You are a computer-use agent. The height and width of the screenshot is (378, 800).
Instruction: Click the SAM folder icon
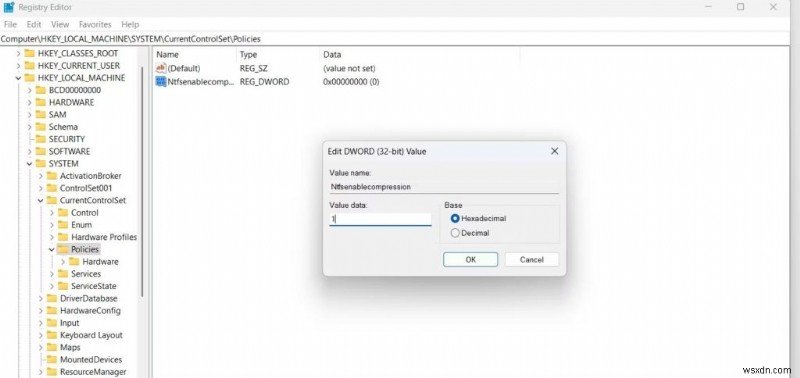pos(41,114)
